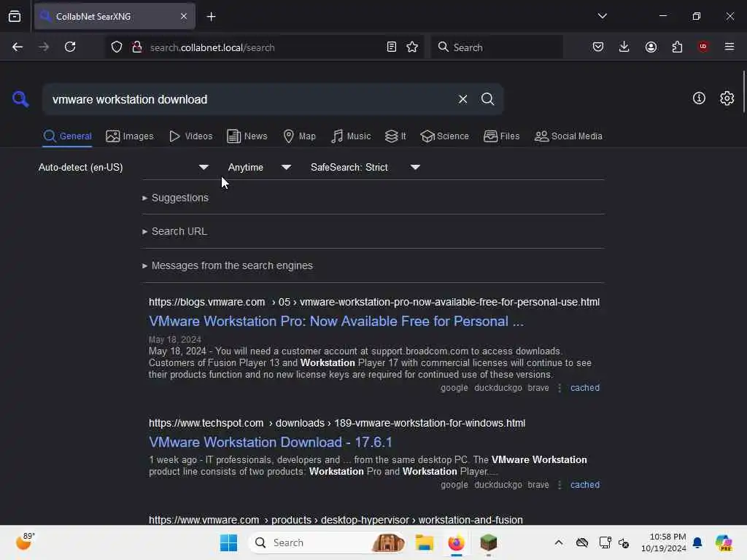The image size is (747, 560).
Task: Select the General search category
Action: click(x=67, y=136)
